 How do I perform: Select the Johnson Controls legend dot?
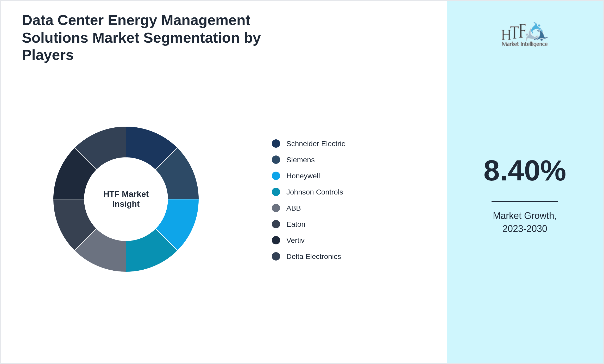pos(275,192)
